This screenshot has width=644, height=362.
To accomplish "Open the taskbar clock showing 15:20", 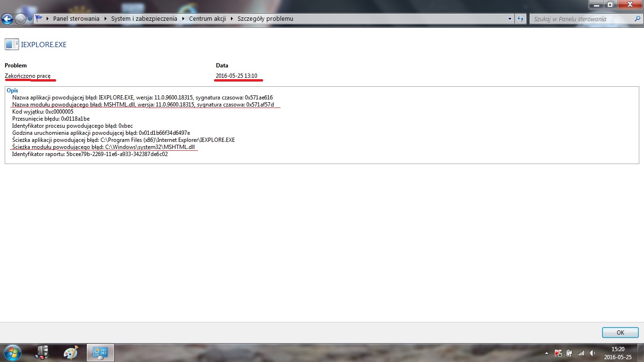I will pyautogui.click(x=618, y=353).
